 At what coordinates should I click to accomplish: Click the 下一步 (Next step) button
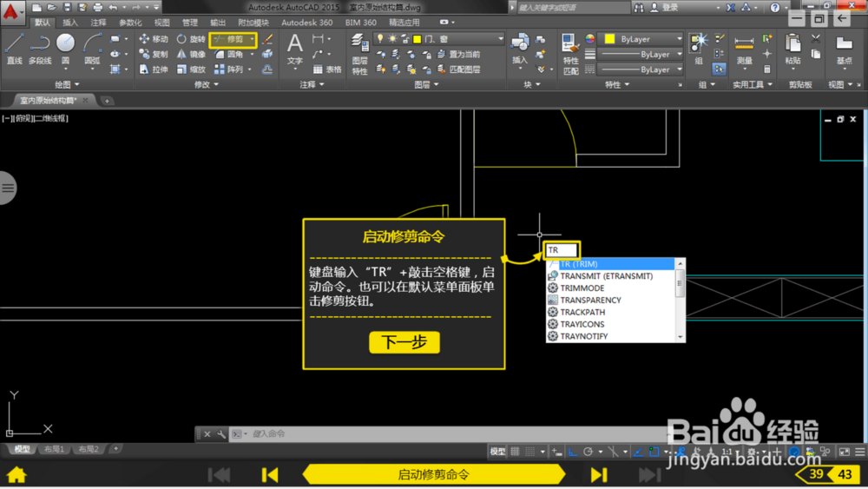[x=404, y=342]
